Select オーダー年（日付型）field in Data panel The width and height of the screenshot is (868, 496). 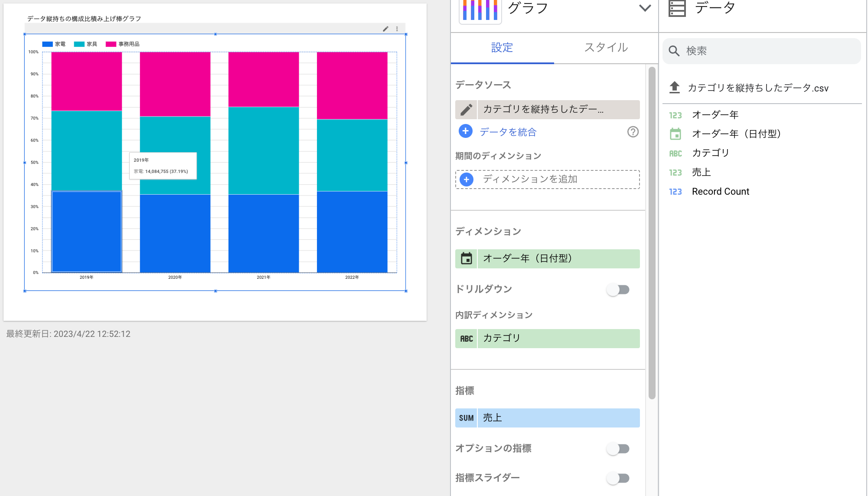tap(736, 134)
